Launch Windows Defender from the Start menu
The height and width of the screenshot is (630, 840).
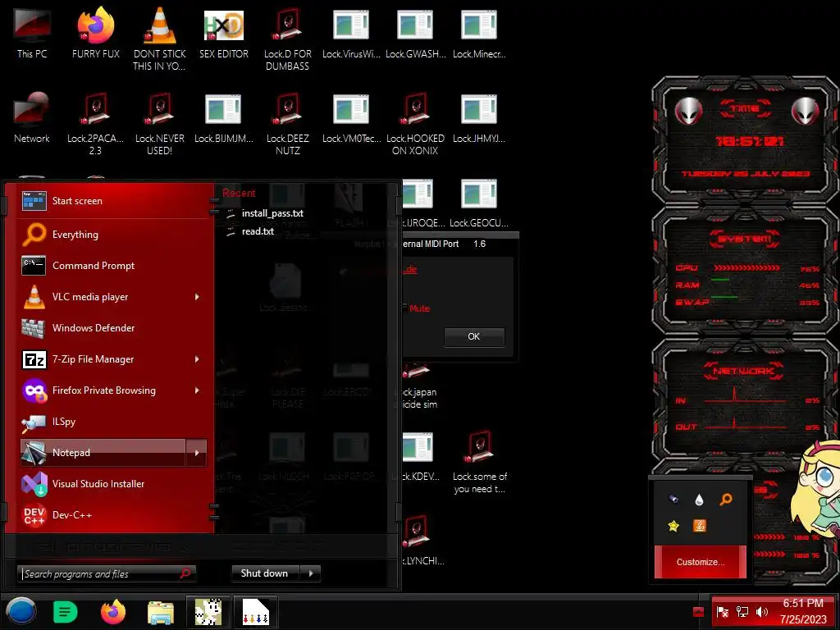tap(113, 328)
